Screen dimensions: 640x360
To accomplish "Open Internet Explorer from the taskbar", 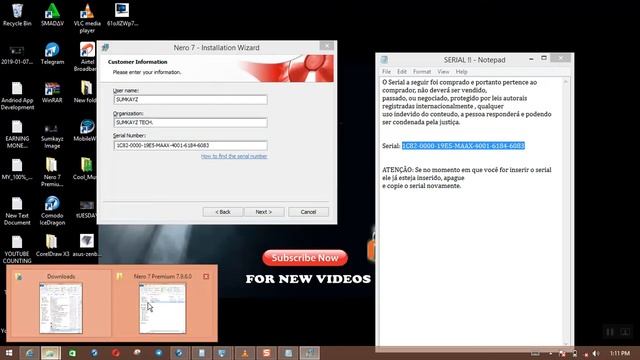I will pyautogui.click(x=29, y=353).
